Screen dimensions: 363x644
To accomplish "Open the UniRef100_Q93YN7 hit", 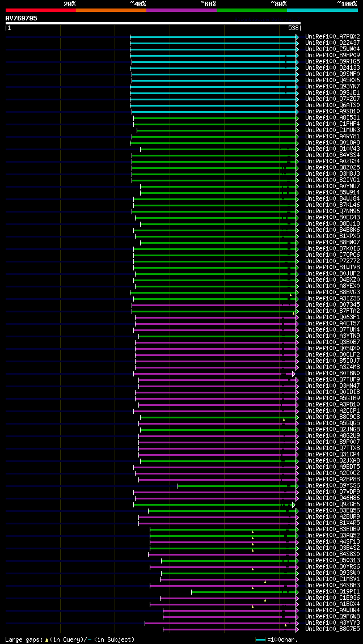I will click(332, 87).
